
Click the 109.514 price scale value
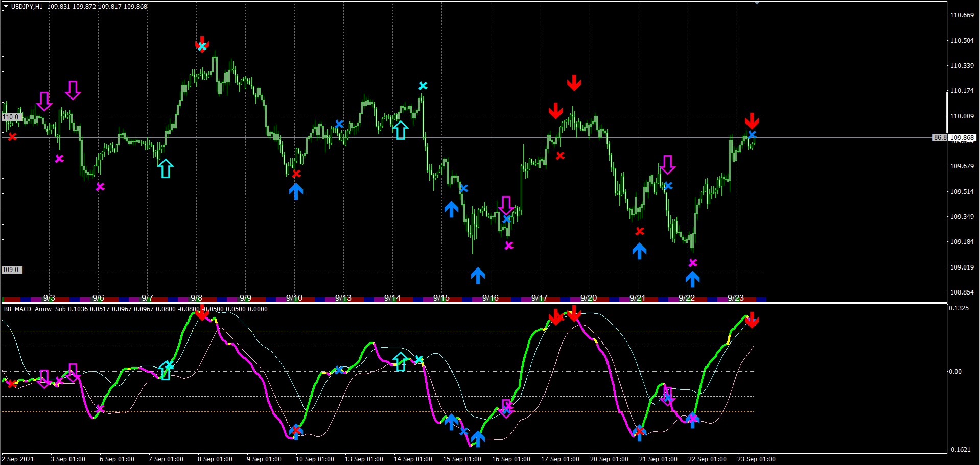click(962, 192)
